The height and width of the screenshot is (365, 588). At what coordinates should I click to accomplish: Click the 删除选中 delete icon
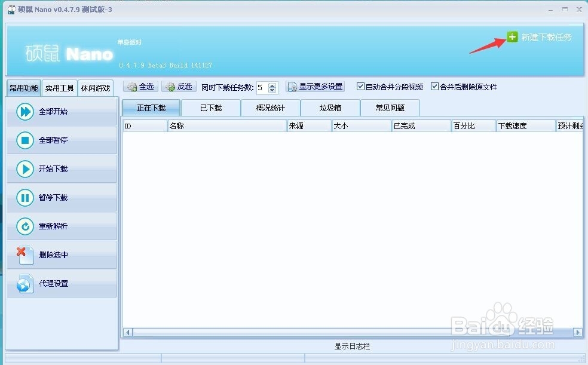25,255
